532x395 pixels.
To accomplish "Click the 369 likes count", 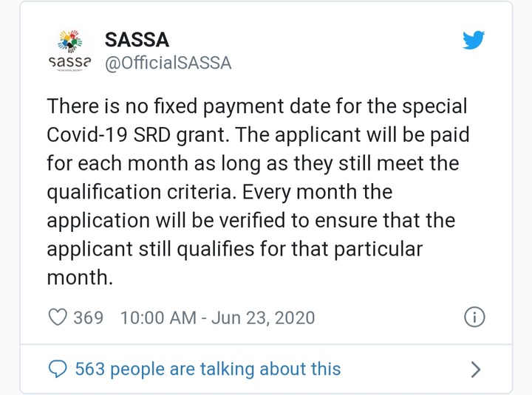I will pos(88,317).
